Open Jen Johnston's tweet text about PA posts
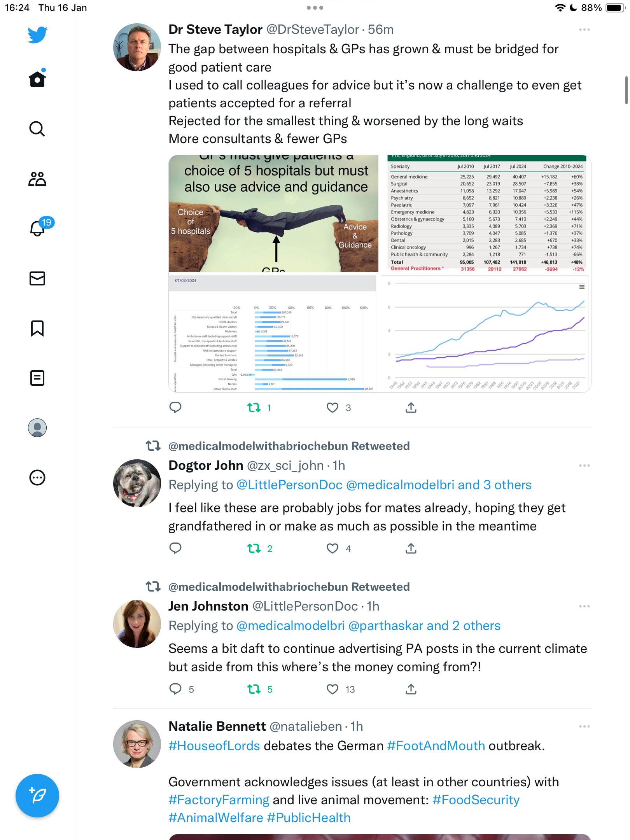 378,658
